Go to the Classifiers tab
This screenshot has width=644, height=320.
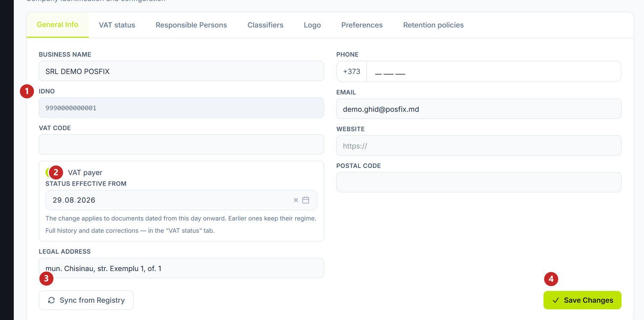265,25
